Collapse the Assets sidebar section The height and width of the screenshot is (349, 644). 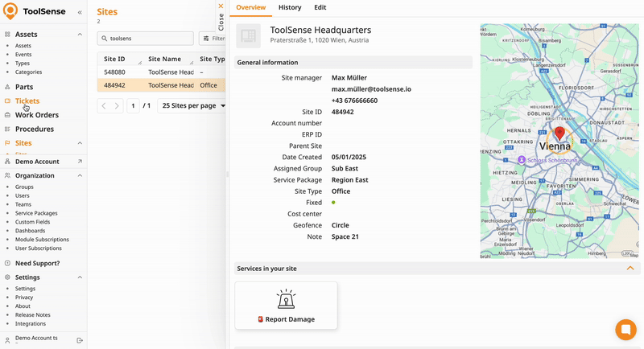click(x=80, y=35)
